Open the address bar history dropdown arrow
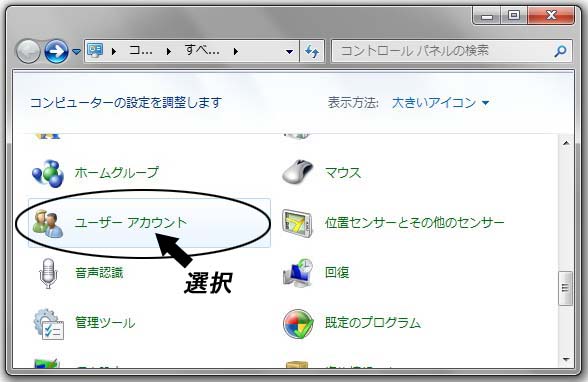 pyautogui.click(x=290, y=51)
